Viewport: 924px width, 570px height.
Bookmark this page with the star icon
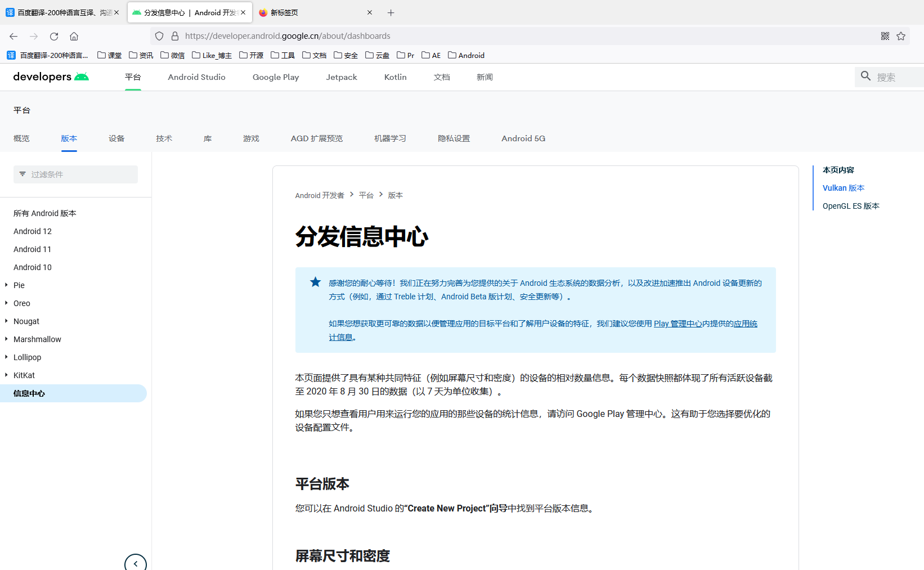click(901, 36)
